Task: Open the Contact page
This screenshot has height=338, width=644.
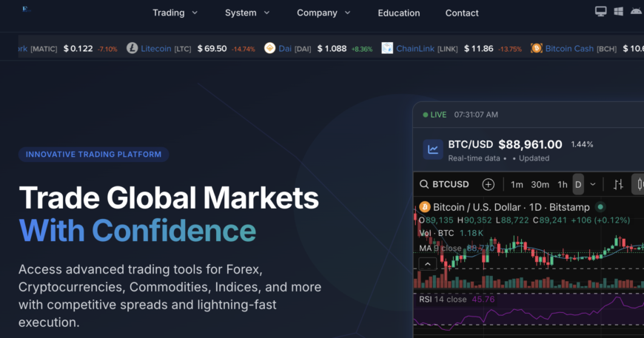Action: (462, 13)
